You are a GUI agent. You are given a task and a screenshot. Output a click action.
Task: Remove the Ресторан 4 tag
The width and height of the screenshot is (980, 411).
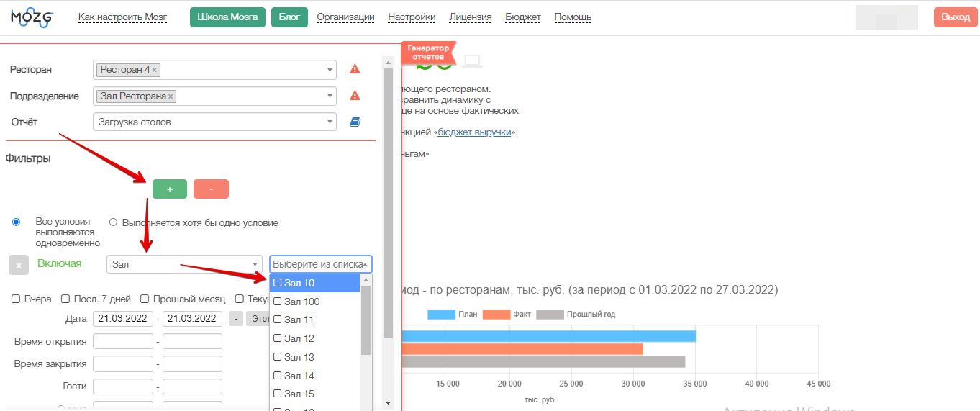(155, 70)
